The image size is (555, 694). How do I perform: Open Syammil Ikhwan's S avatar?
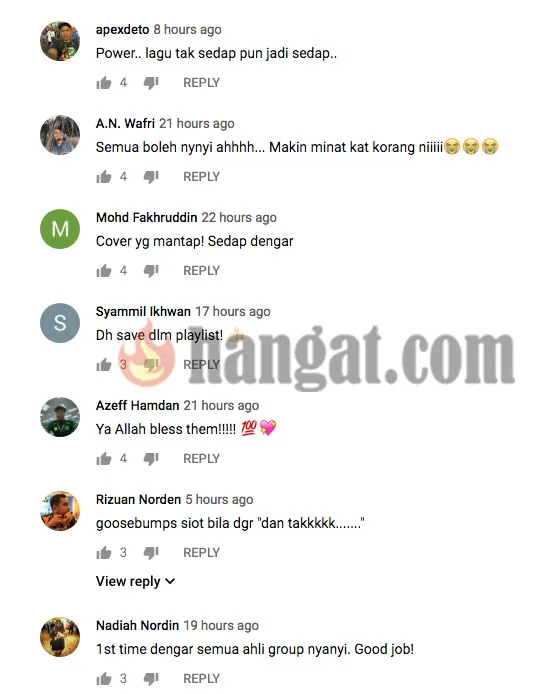(x=60, y=323)
